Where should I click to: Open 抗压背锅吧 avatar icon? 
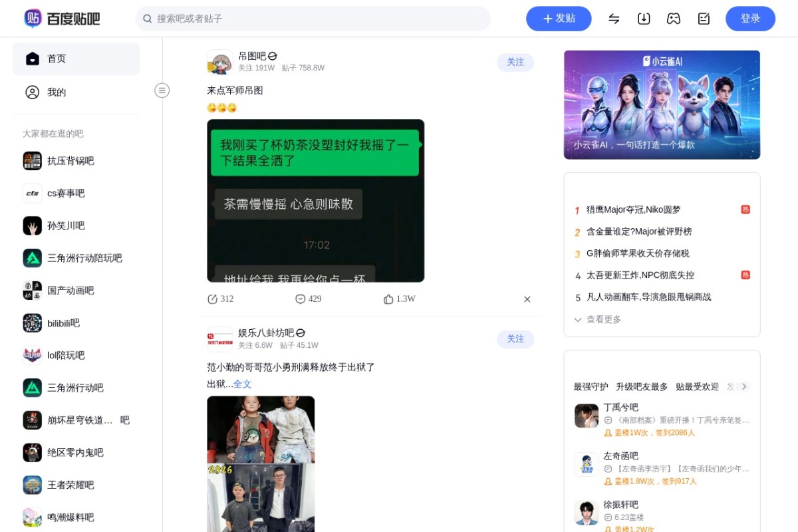[x=33, y=161]
